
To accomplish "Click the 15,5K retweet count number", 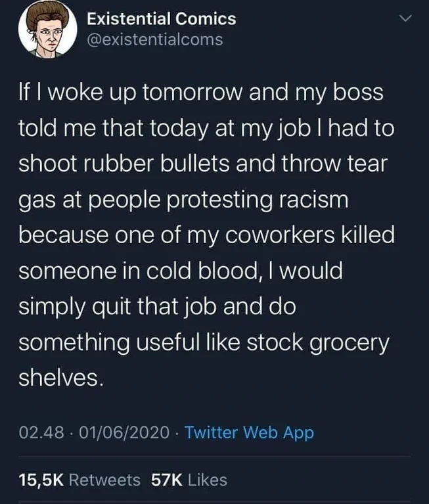I will [41, 480].
